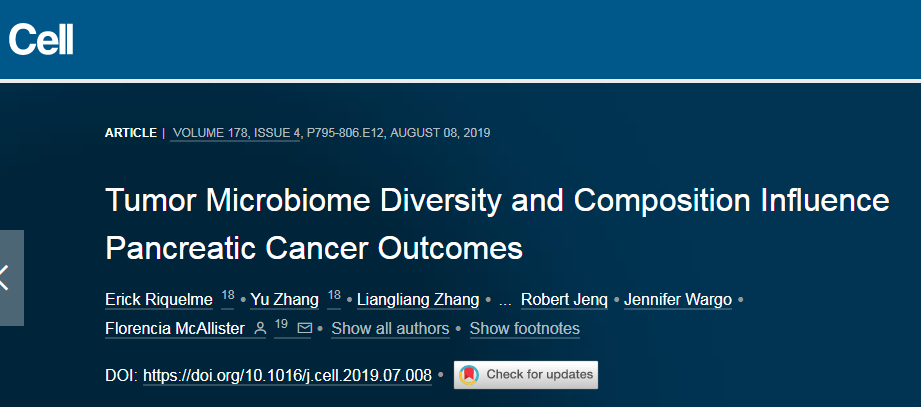The image size is (921, 407).
Task: Expand the list with Show all authors
Action: [x=391, y=329]
